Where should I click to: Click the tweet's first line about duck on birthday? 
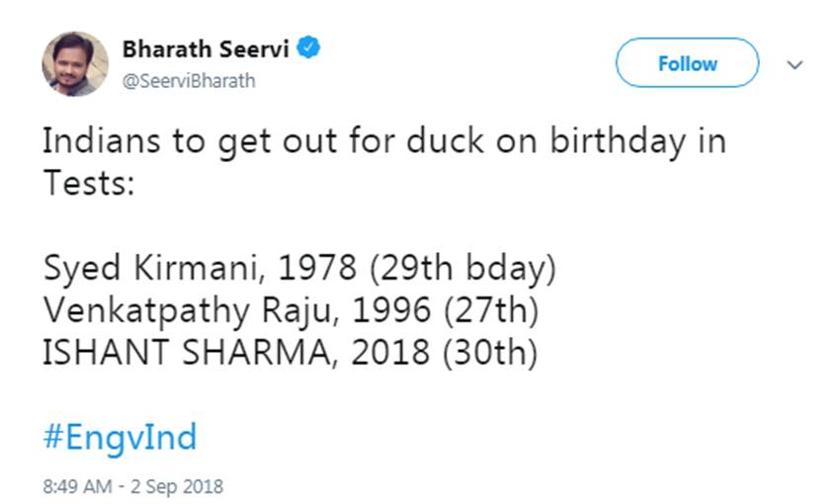click(383, 141)
